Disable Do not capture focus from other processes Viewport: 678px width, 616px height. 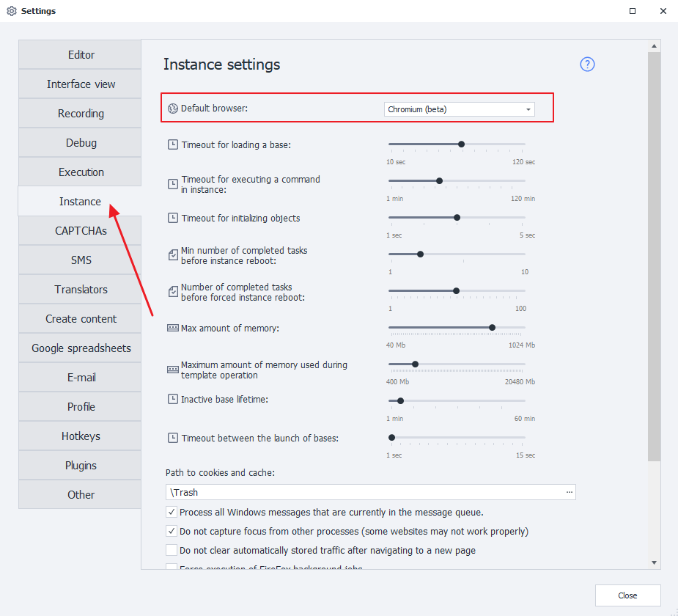[x=172, y=531]
